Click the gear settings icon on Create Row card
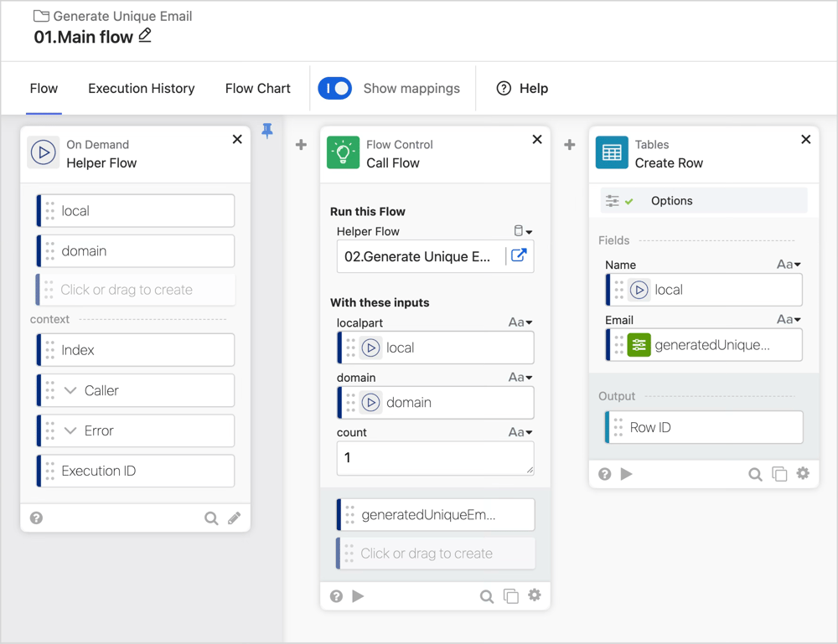 click(803, 474)
